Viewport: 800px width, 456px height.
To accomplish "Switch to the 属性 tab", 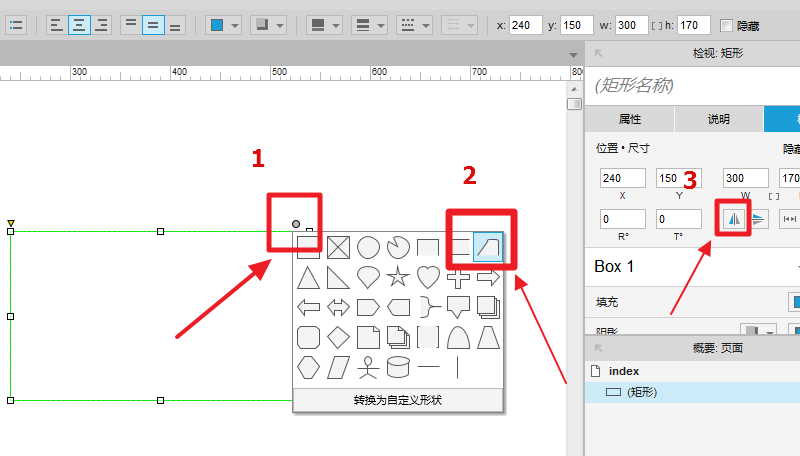I will click(629, 119).
